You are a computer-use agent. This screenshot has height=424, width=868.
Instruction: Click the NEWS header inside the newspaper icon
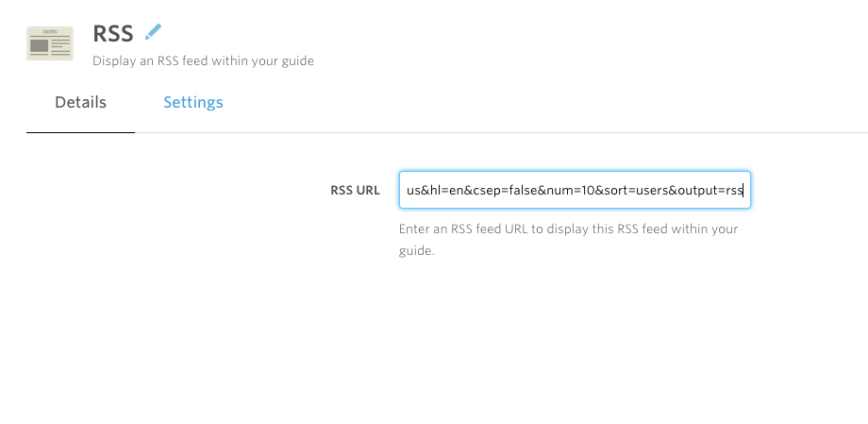coord(50,32)
